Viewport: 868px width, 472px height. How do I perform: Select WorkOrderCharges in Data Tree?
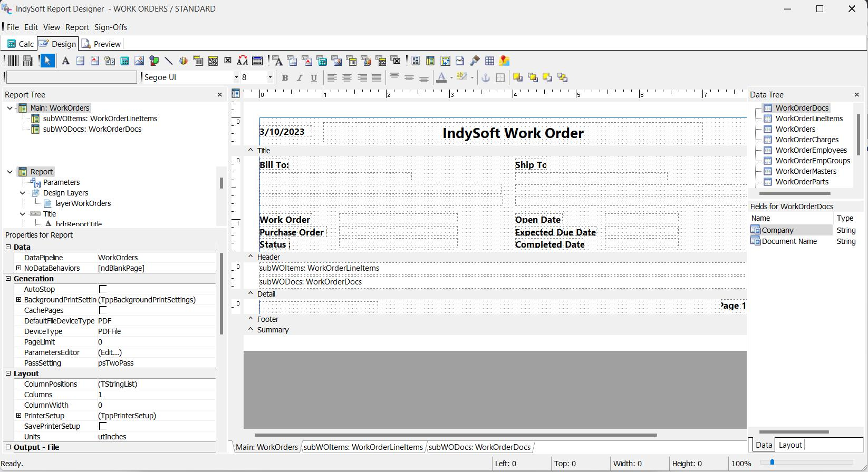click(807, 140)
